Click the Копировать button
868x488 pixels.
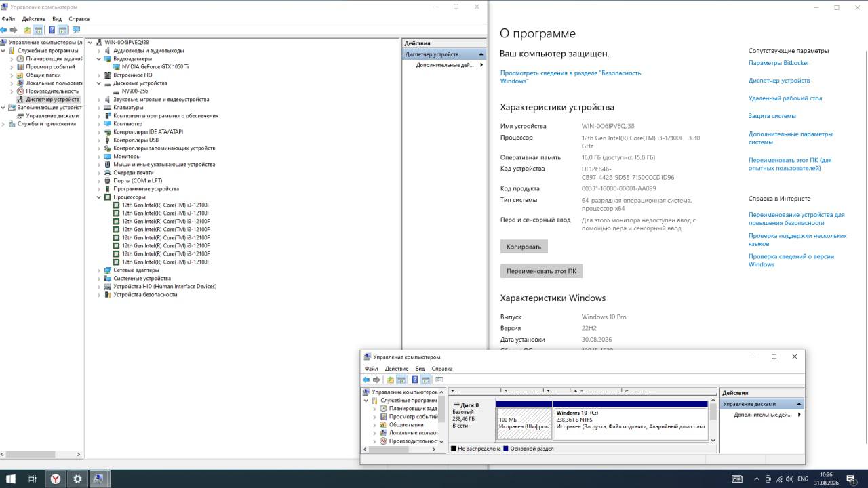(524, 247)
